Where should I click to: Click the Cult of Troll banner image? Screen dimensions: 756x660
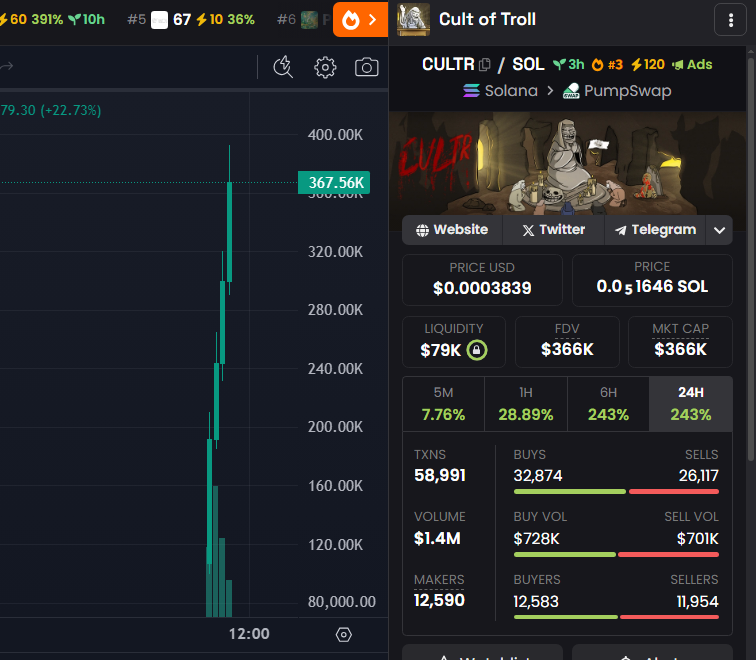click(567, 163)
